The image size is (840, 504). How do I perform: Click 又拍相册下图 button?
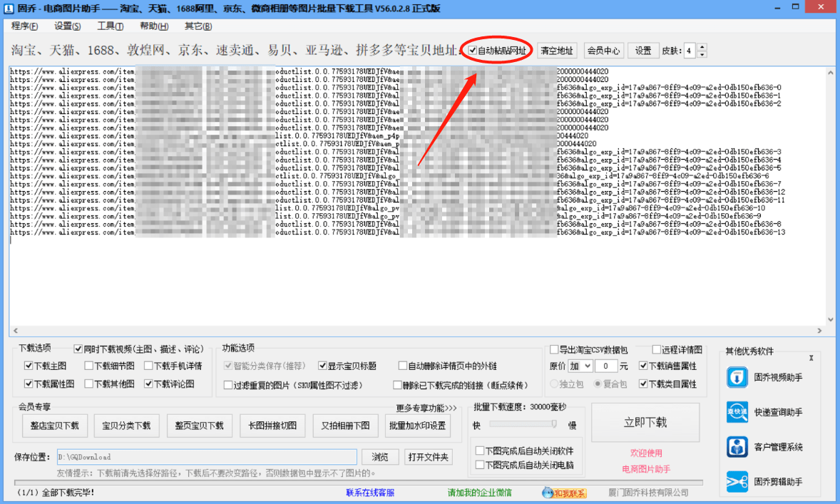(346, 426)
